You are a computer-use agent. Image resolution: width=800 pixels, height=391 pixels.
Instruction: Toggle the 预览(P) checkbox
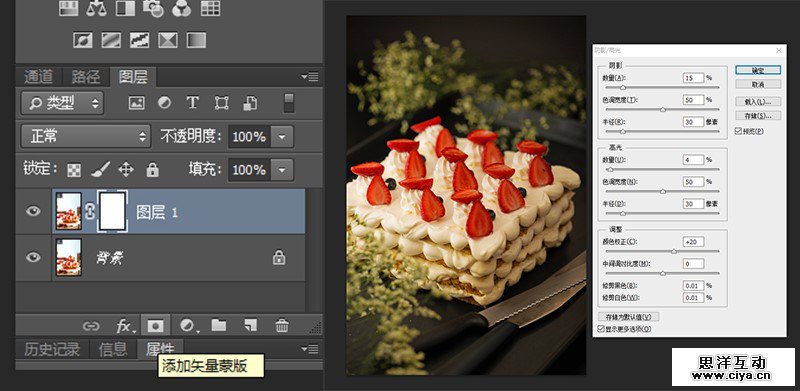click(738, 131)
